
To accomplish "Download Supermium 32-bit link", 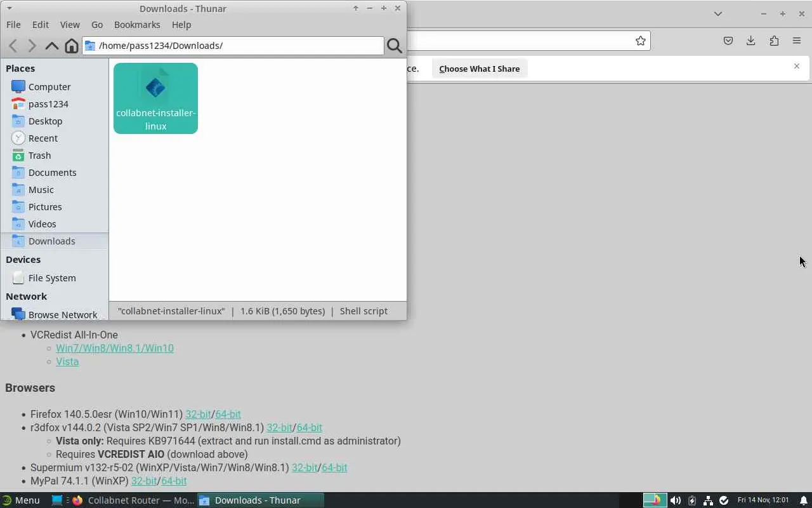I will [x=304, y=467].
